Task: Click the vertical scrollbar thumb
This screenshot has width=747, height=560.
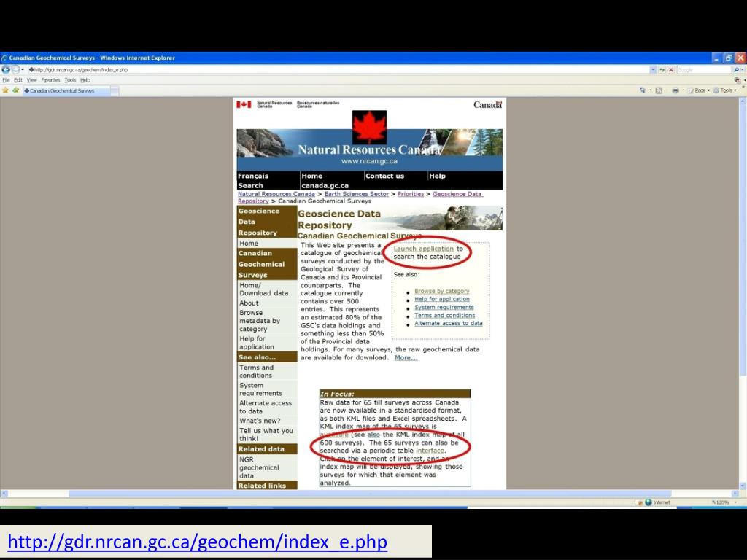Action: tap(743, 238)
